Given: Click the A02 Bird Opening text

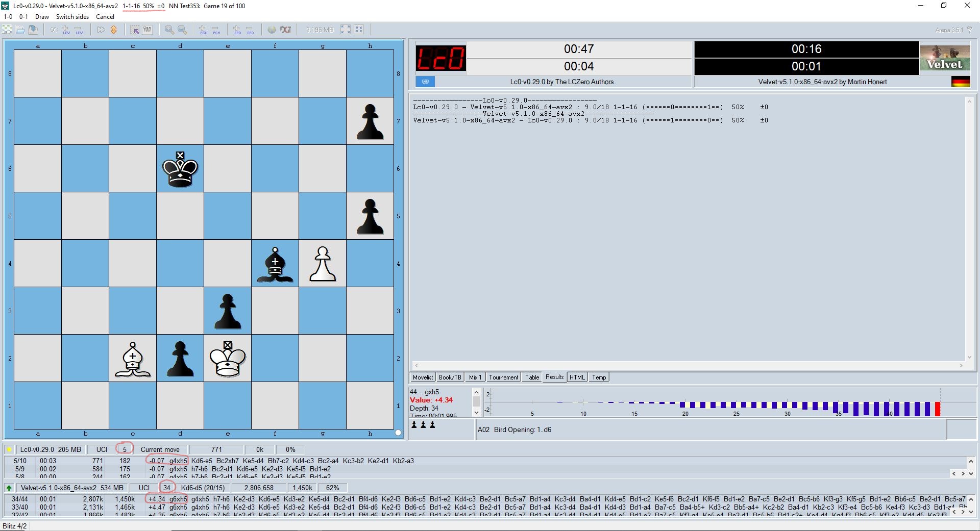Looking at the screenshot, I should tap(514, 429).
